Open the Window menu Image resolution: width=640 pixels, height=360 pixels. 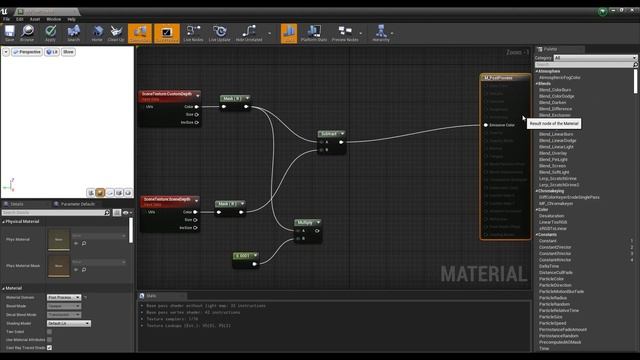pos(53,19)
